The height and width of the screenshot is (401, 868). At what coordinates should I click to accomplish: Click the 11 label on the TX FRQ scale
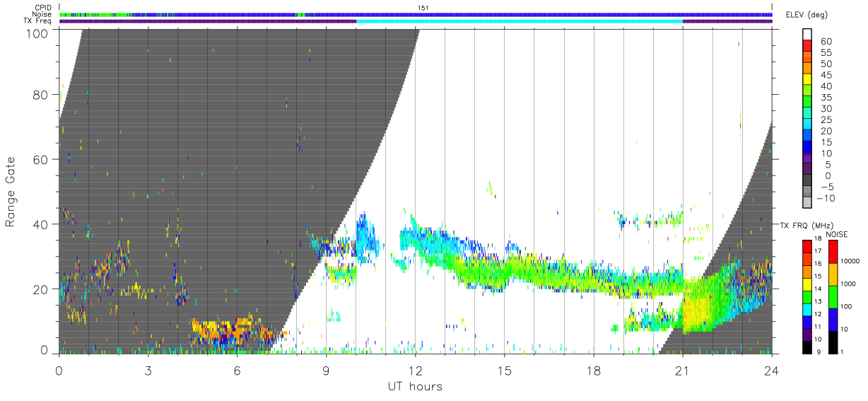coord(819,327)
